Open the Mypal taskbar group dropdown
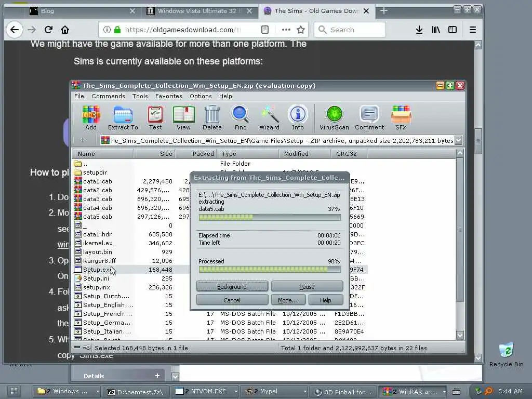Screen dimensions: 532x399 pos(305,392)
